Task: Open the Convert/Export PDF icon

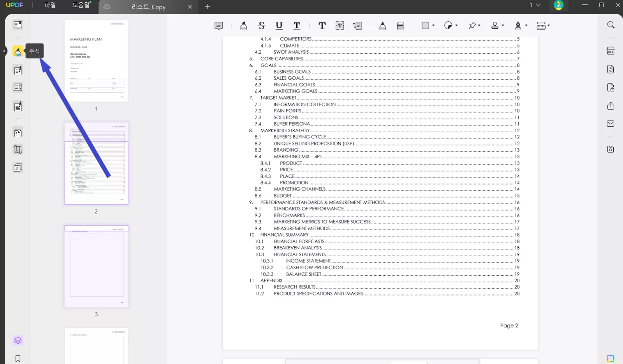Action: pyautogui.click(x=611, y=69)
